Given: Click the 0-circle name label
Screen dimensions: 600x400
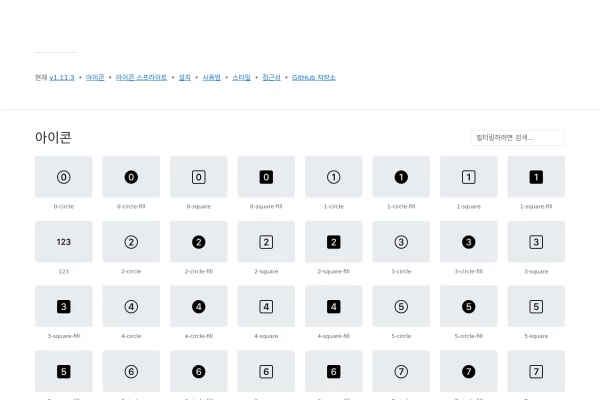Looking at the screenshot, I should 64,206.
